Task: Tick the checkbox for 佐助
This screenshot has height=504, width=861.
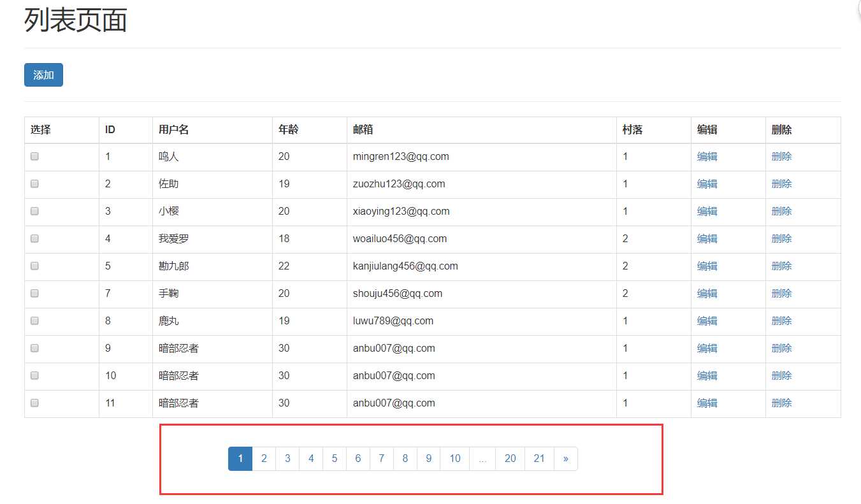Action: pos(35,184)
